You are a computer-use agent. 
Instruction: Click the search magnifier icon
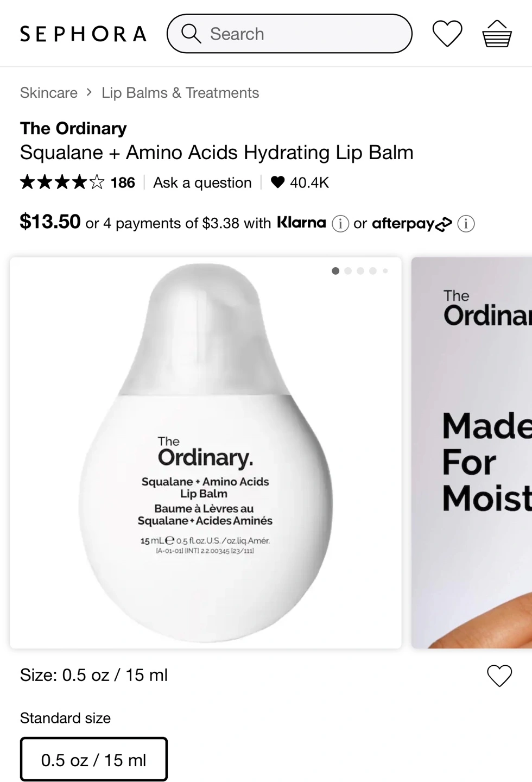click(191, 33)
